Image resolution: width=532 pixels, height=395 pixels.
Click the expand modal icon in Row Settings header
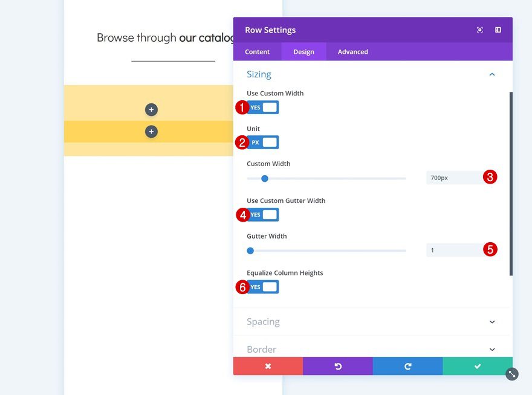tap(479, 29)
